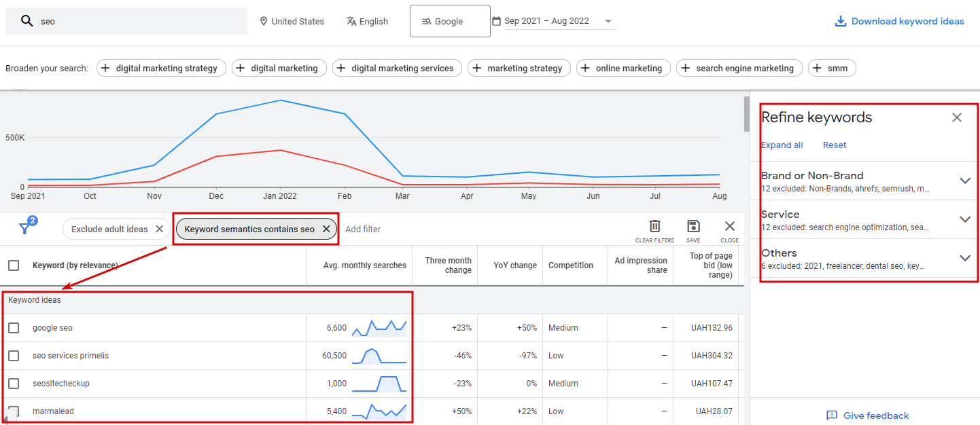Click the Clear filters trash icon
This screenshot has width=980, height=425.
(x=654, y=226)
